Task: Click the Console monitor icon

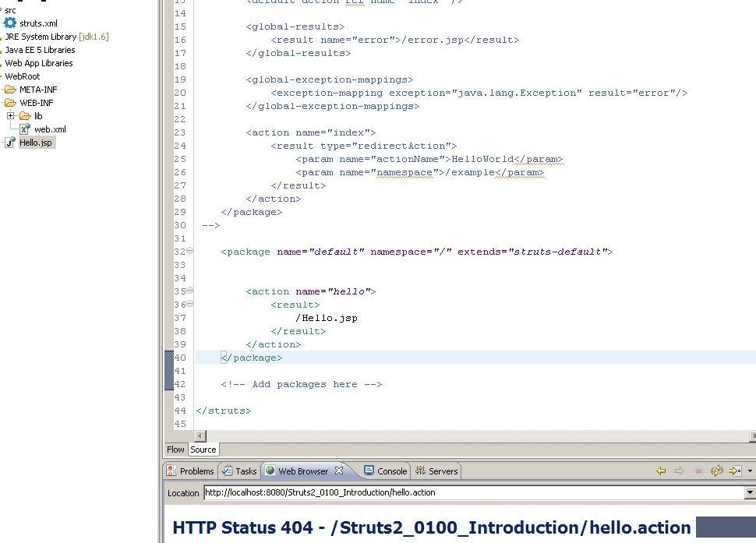Action: click(x=369, y=471)
